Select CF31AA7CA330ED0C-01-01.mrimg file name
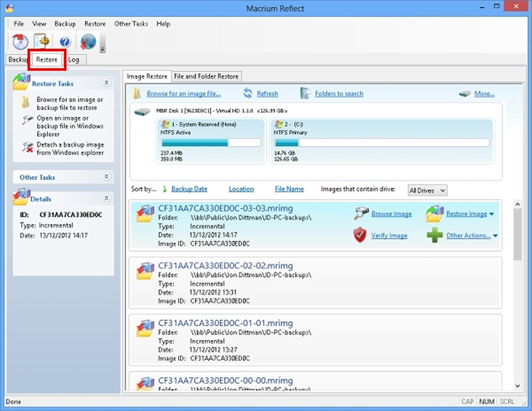 (x=226, y=323)
